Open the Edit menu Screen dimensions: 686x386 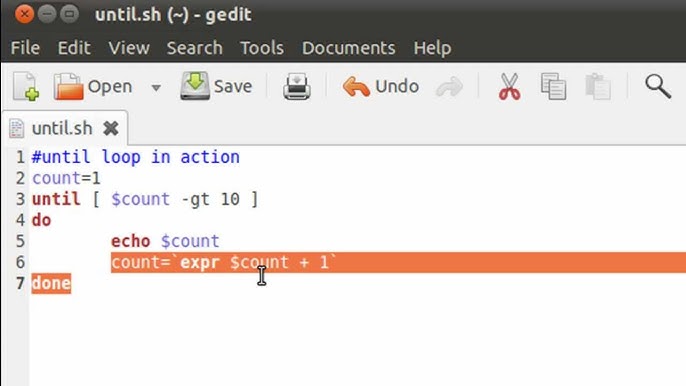point(74,48)
